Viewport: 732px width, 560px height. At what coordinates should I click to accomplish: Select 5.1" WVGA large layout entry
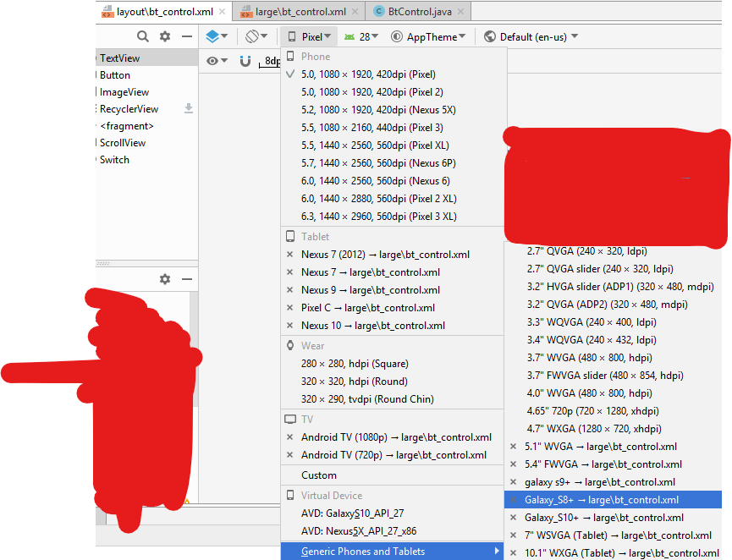614,447
